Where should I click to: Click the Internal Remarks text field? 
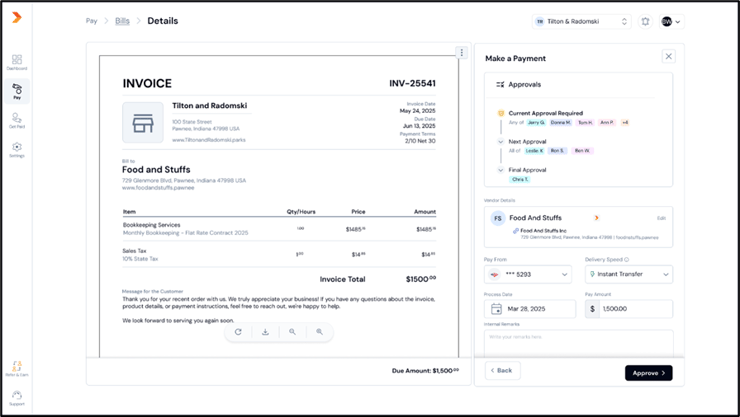click(x=578, y=340)
